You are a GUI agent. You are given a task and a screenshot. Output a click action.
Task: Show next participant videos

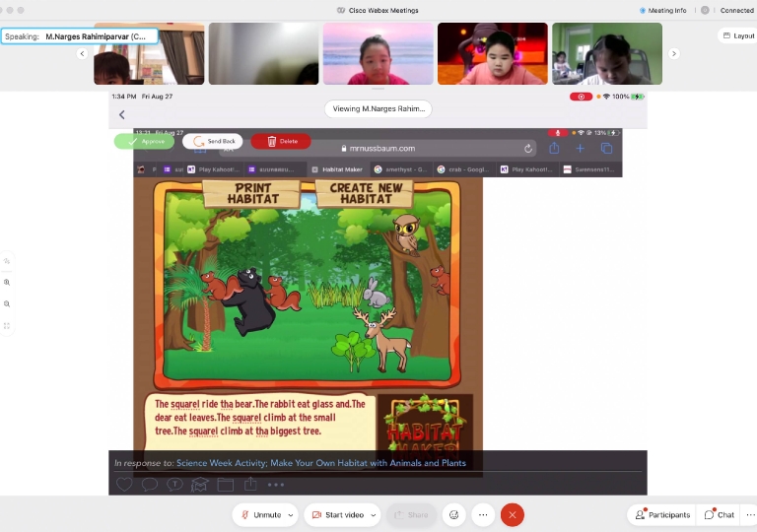tap(674, 53)
